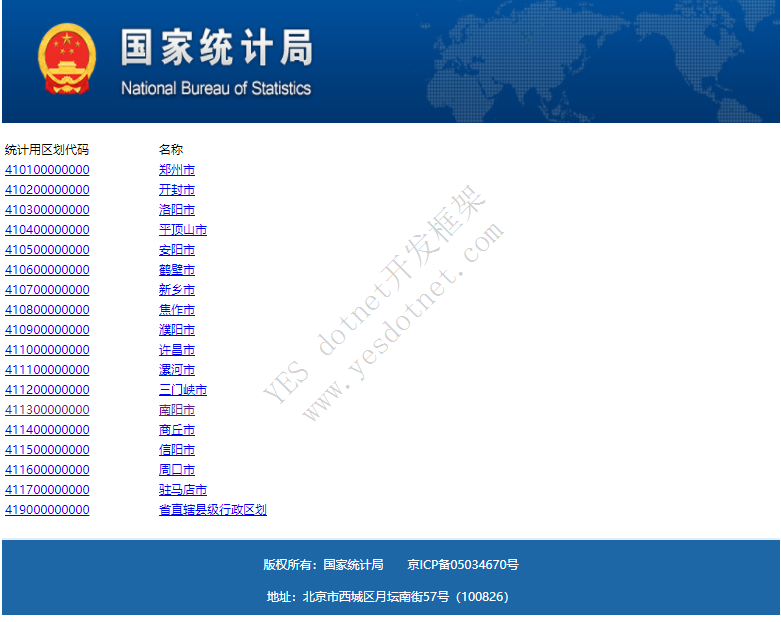The image size is (781, 622).
Task: Open code link 410400000000
Action: pos(47,230)
